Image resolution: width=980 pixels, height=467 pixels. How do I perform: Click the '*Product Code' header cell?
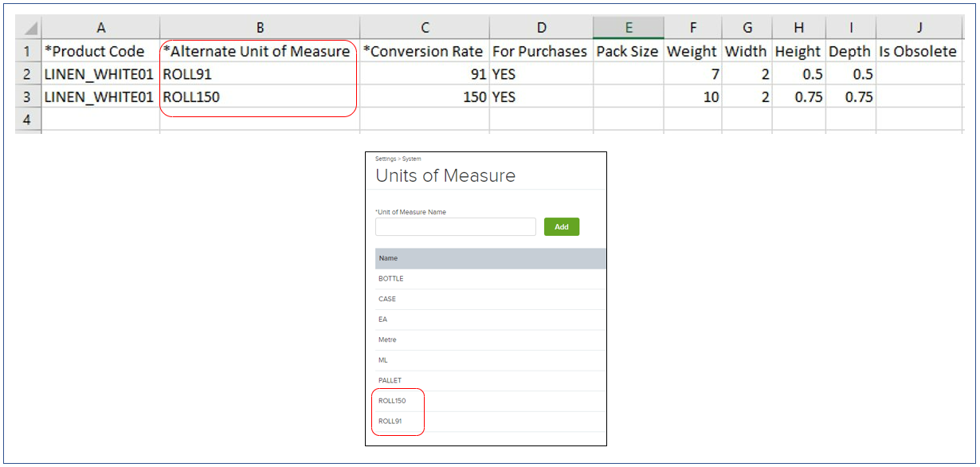pos(100,51)
